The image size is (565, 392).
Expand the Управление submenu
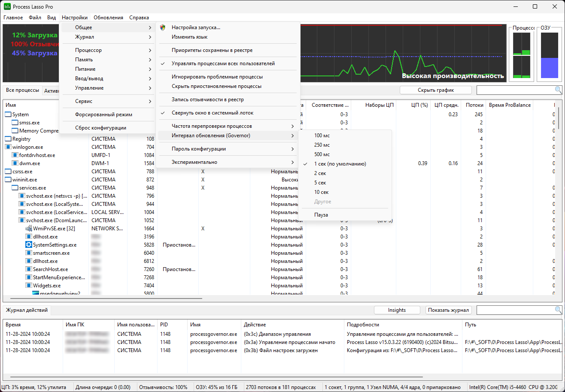pos(107,88)
